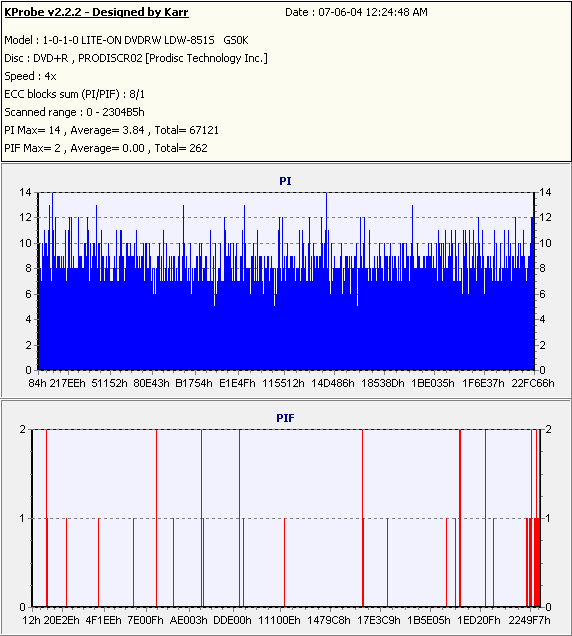Click the 17E3C9h label on PIF axis

click(379, 620)
